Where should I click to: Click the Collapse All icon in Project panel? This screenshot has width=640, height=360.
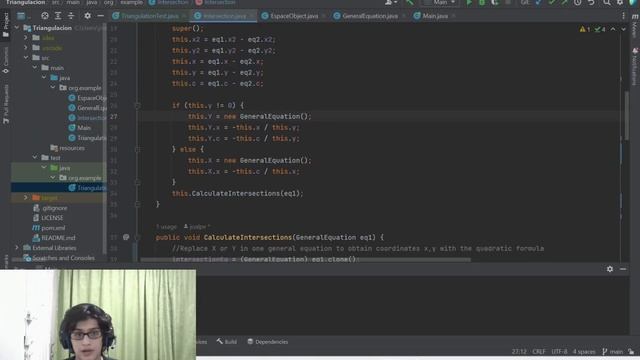71,16
